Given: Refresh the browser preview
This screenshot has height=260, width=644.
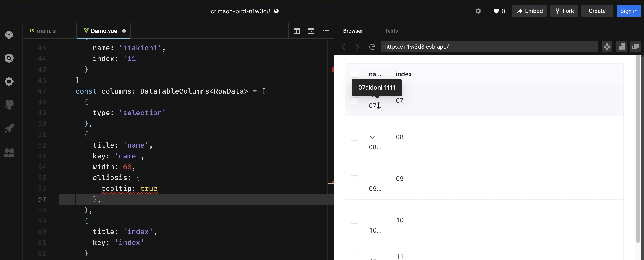Looking at the screenshot, I should [372, 47].
